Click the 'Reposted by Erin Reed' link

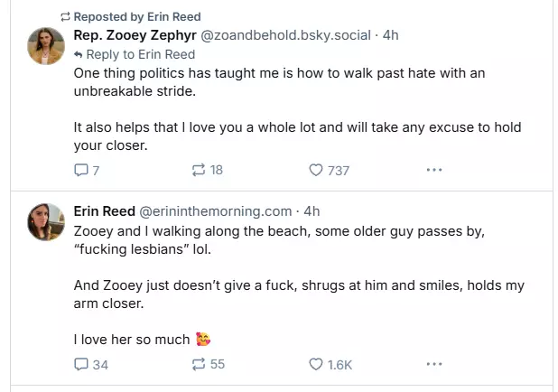[x=136, y=17]
